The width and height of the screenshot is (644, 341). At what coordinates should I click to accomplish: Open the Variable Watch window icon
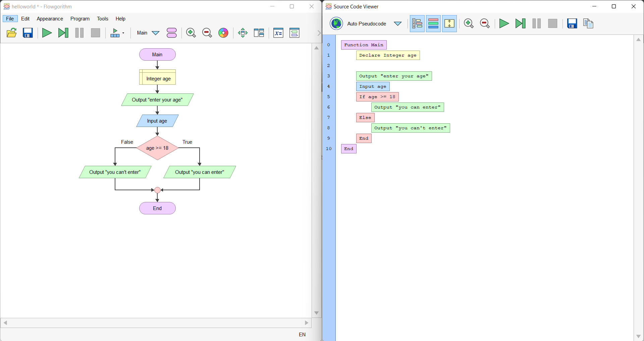pos(278,33)
